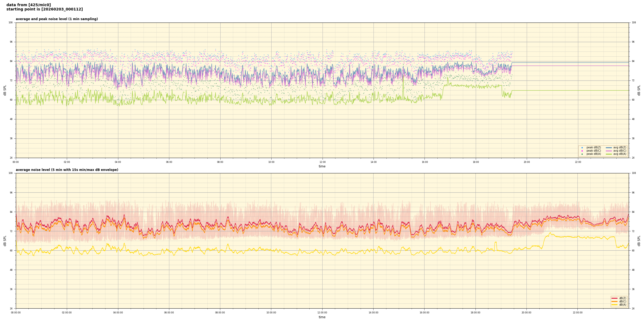Click the top chart's "time" axis label
The width and height of the screenshot is (644, 322).
[x=322, y=166]
